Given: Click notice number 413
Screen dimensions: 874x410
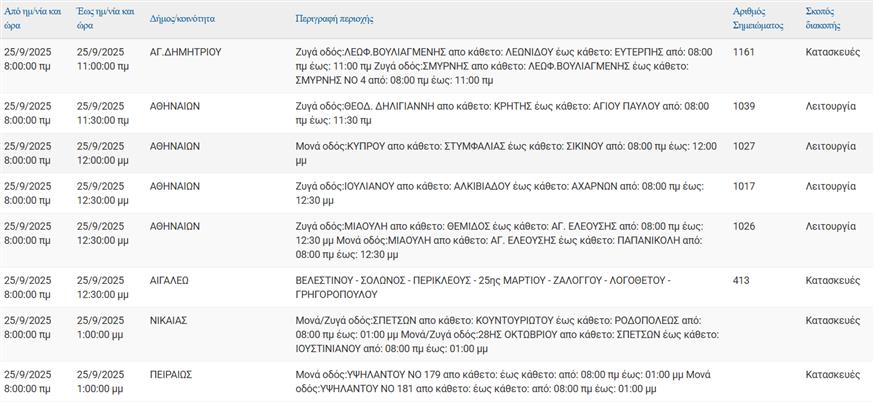Looking at the screenshot, I should (x=741, y=281).
